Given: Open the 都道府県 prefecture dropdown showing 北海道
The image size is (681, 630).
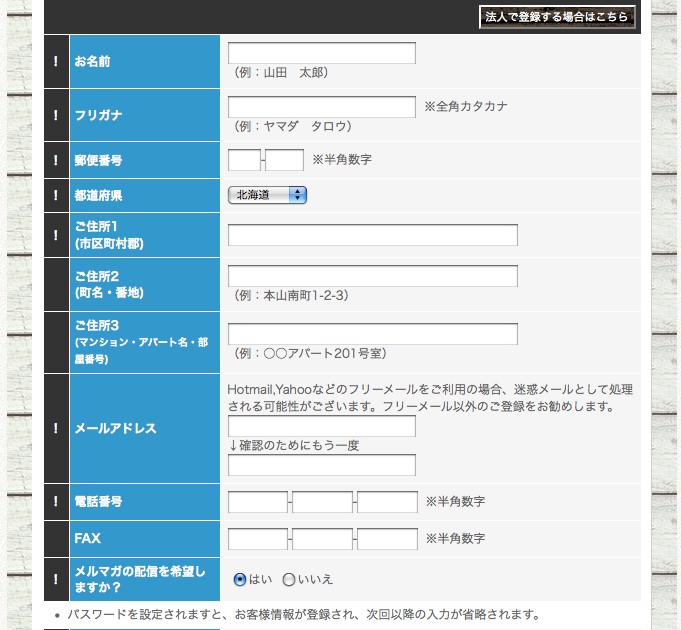Looking at the screenshot, I should pyautogui.click(x=268, y=195).
